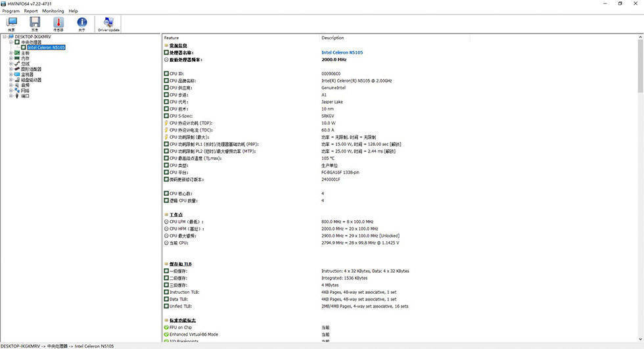Screen dimensions: 644x349
Task: Select the 2000.0 MHz value
Action: pos(334,60)
